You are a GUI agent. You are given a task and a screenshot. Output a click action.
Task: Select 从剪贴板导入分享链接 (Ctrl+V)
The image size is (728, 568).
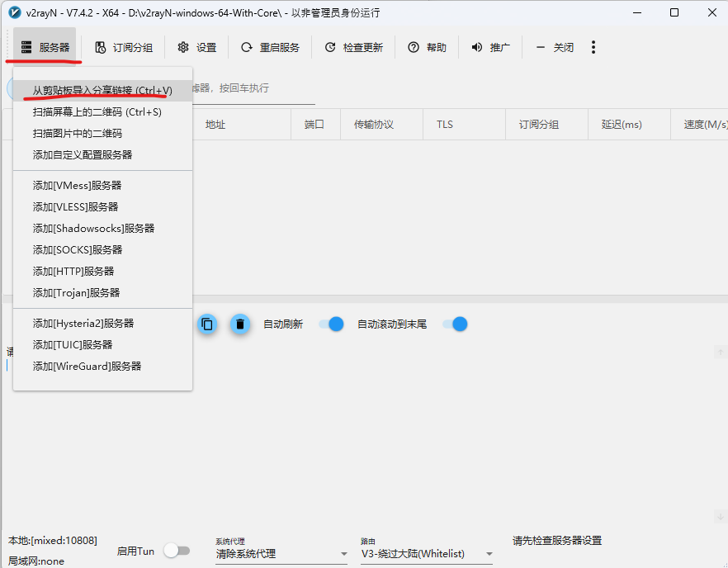coord(102,91)
